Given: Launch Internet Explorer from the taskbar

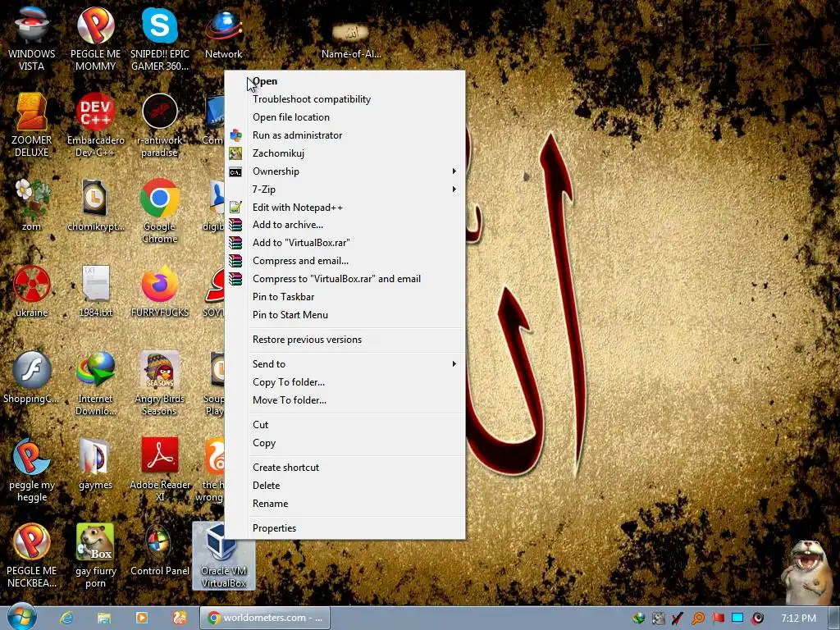Looking at the screenshot, I should pyautogui.click(x=66, y=618).
